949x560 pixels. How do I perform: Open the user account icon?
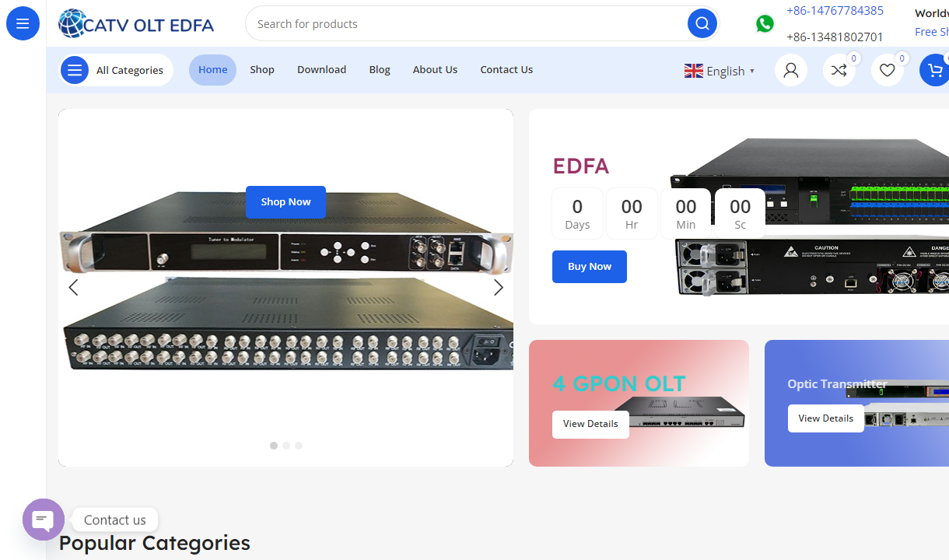[791, 70]
